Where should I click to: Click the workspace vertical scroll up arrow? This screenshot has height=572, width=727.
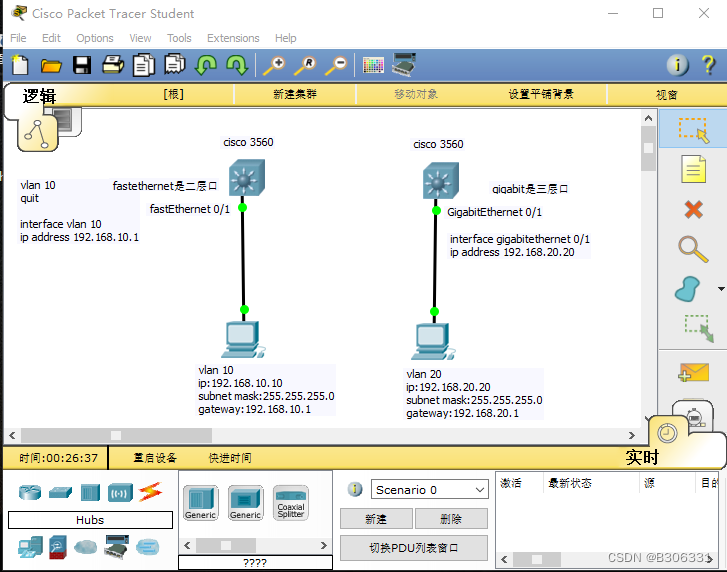click(x=648, y=118)
